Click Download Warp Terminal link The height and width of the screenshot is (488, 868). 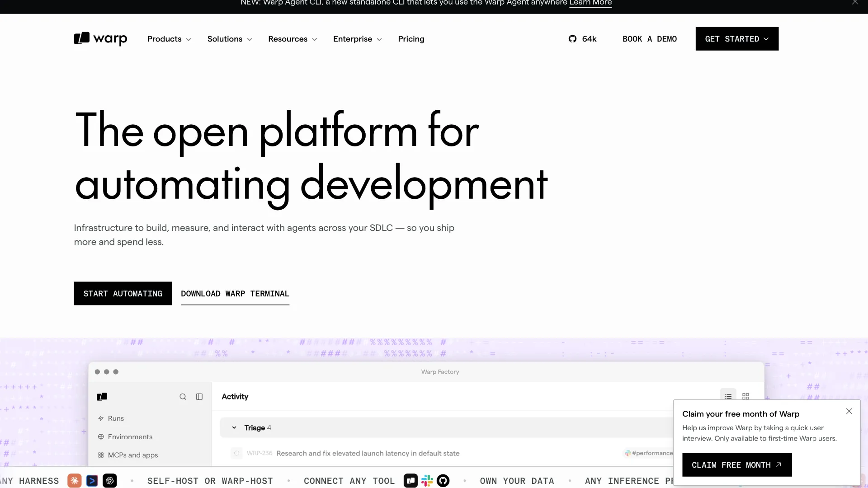point(235,294)
